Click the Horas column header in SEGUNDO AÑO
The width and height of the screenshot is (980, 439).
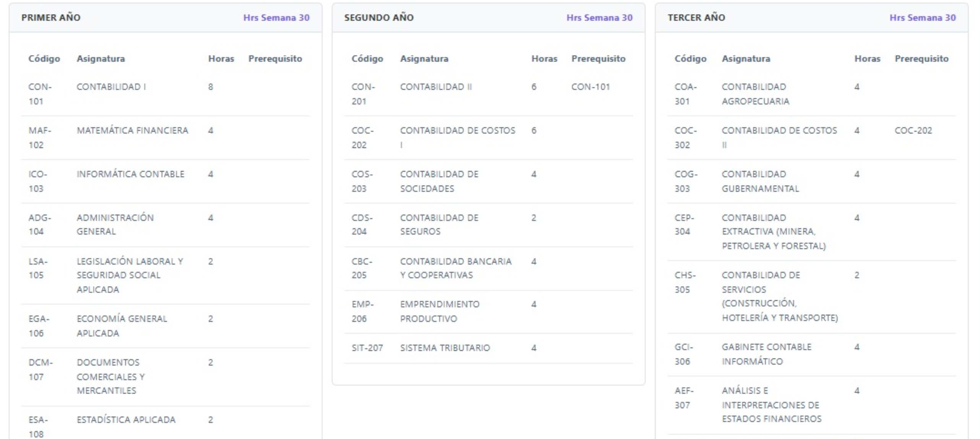tap(544, 58)
